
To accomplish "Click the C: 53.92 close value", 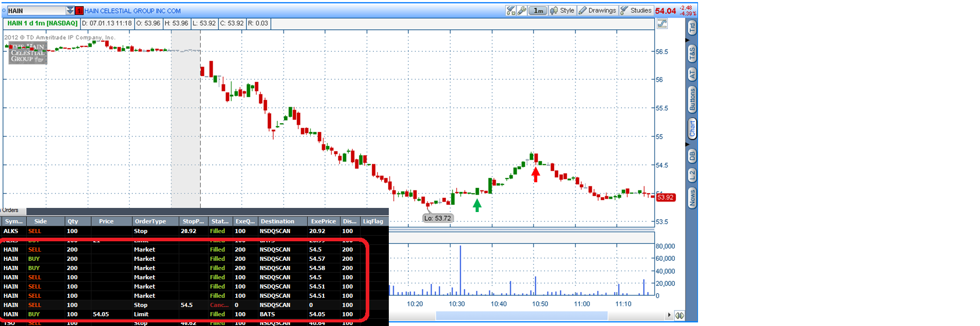I will [232, 23].
